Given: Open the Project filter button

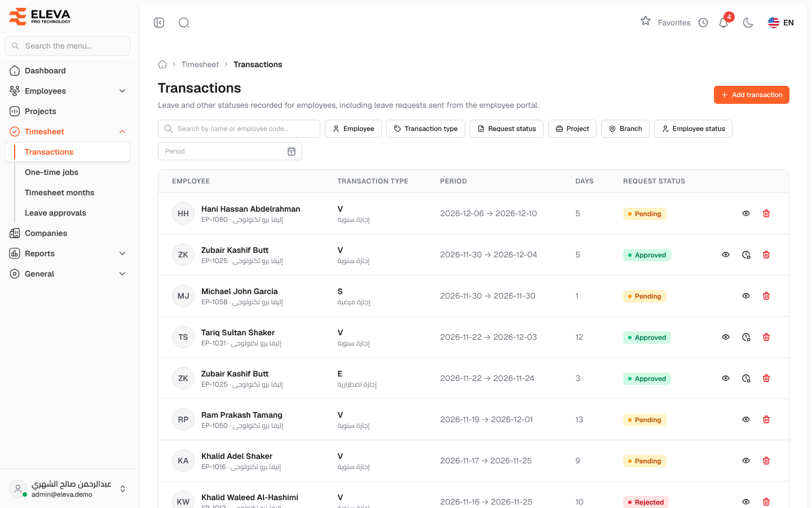Looking at the screenshot, I should (x=572, y=129).
